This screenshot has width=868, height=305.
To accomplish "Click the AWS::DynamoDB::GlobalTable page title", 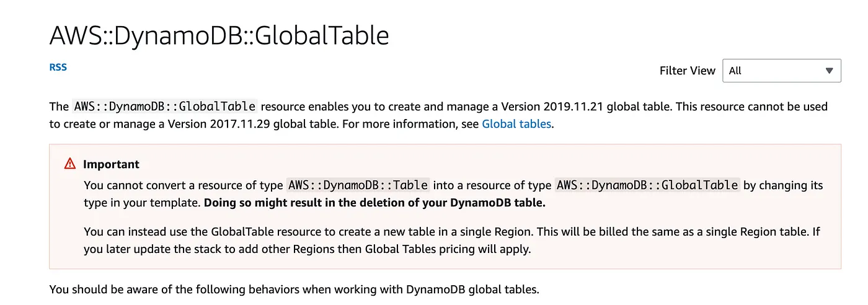I will (x=219, y=35).
